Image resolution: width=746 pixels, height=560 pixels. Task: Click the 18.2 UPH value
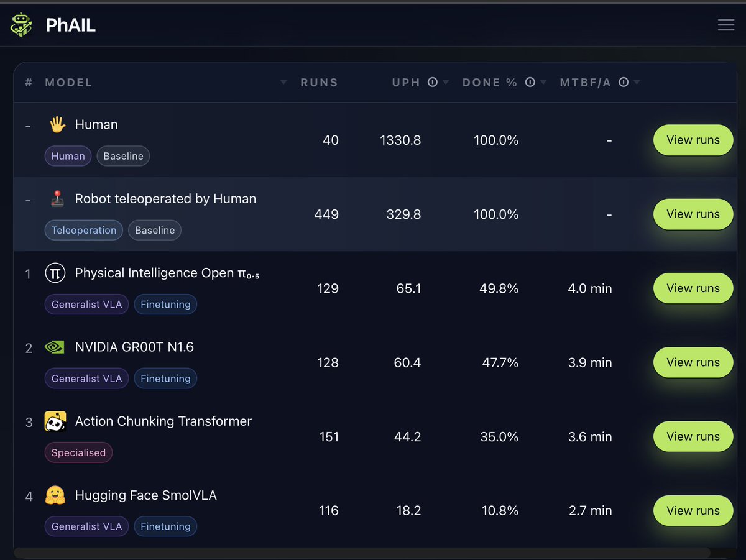pyautogui.click(x=408, y=511)
